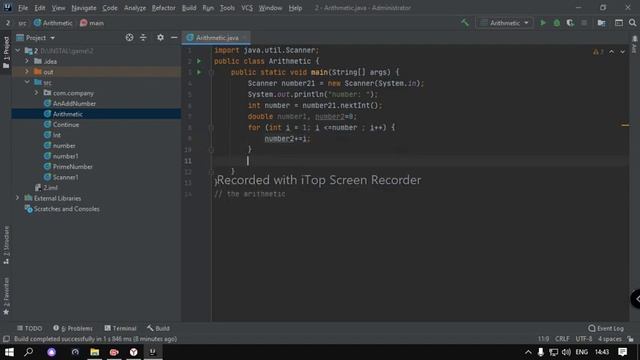
Task: Hide the Project tool window
Action: (174, 38)
